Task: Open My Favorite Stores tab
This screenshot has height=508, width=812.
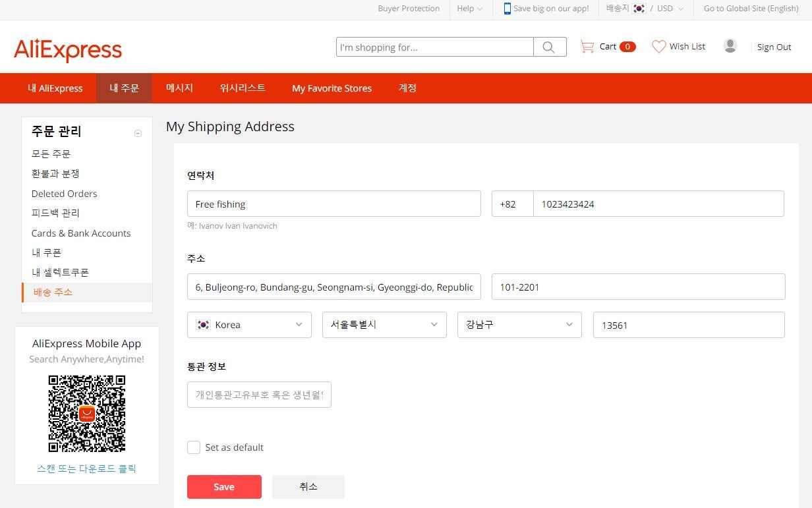Action: point(332,88)
